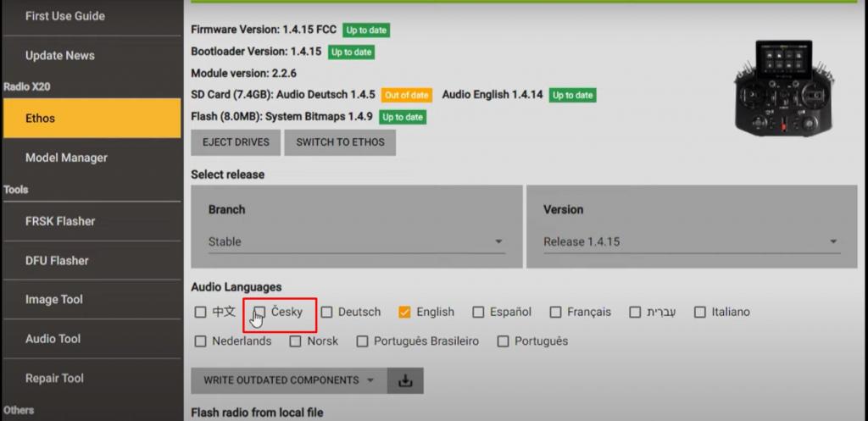Enable the Česky audio language checkbox
Screen dimensions: 868x421
[260, 313]
